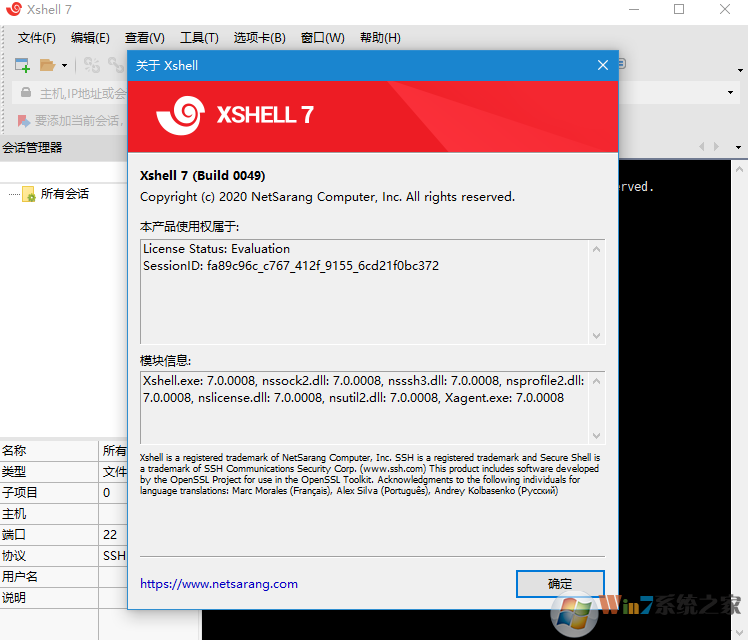Click the Reconnect link icon in toolbar
748x640 pixels.
(116, 65)
